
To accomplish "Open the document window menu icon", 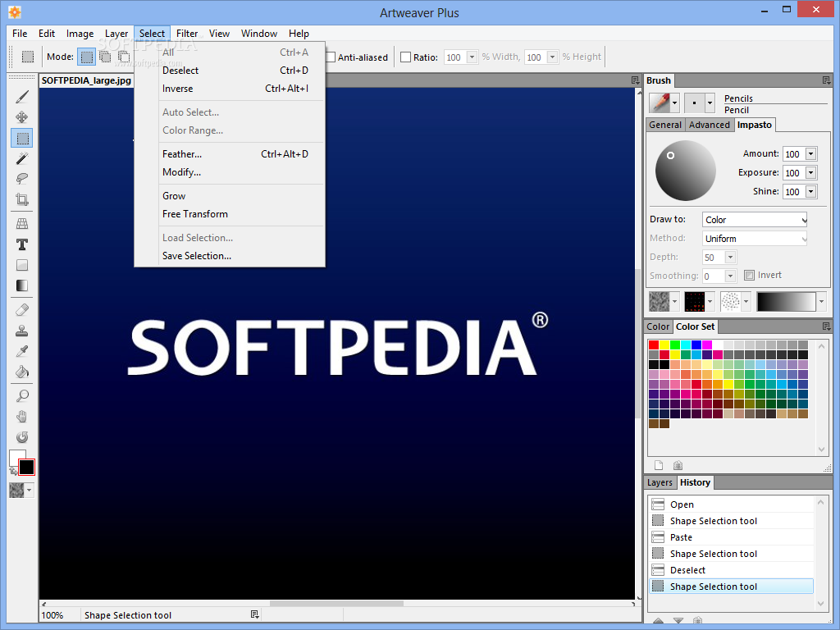I will [636, 80].
